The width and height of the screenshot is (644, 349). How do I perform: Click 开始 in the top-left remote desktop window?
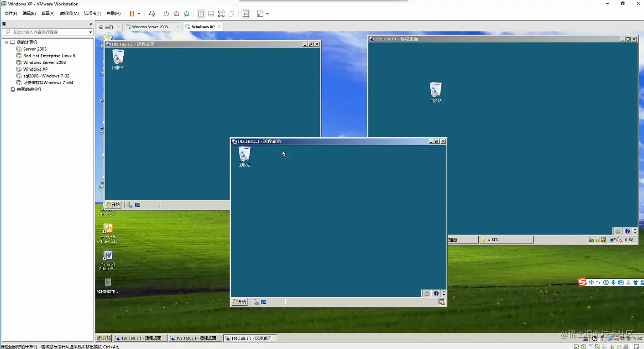[x=113, y=205]
